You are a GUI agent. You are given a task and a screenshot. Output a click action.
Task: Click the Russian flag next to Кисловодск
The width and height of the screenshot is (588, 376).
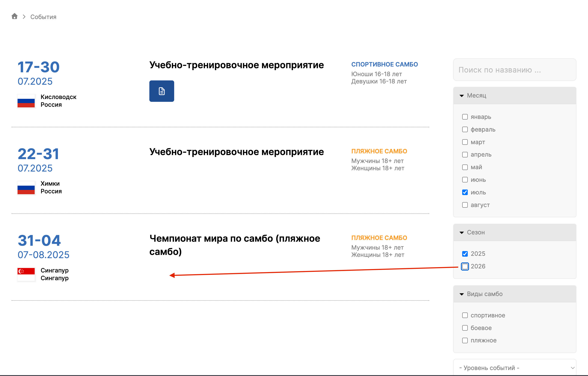[x=26, y=101]
